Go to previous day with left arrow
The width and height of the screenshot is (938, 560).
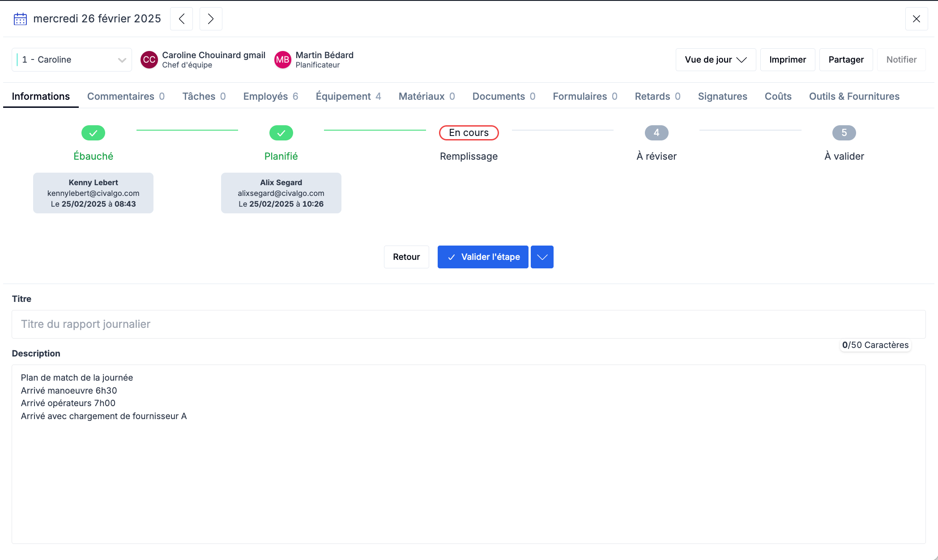[x=181, y=19]
